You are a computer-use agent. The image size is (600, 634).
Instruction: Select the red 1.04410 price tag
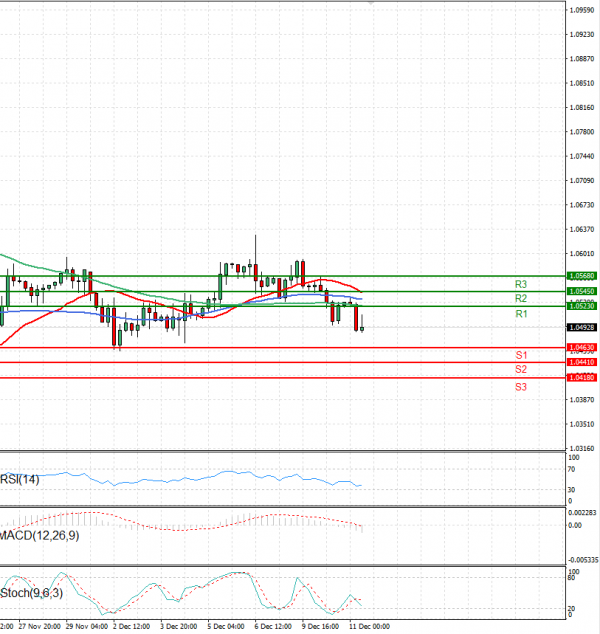[x=581, y=362]
